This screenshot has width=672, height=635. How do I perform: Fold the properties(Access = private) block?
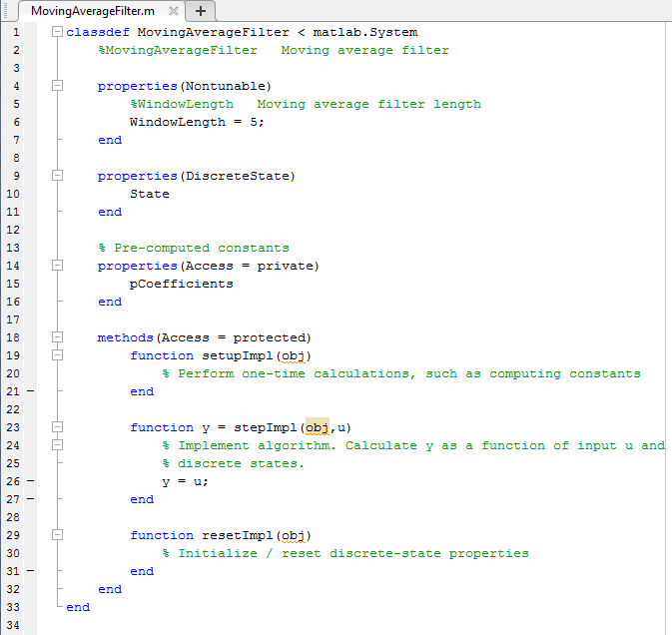[x=57, y=266]
